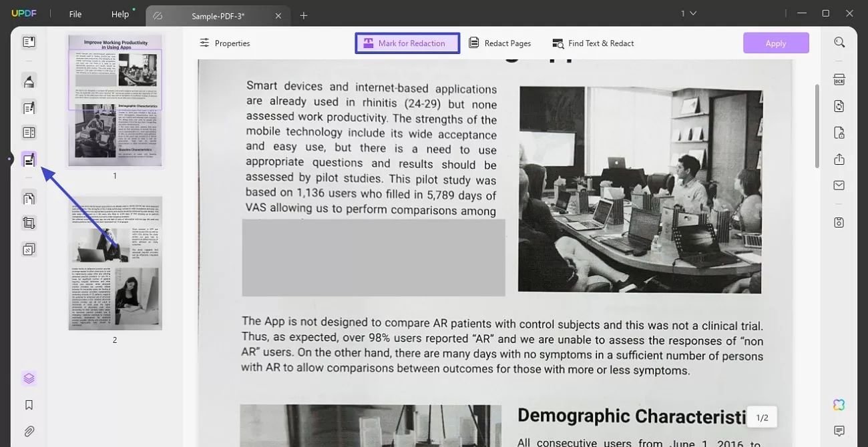Open a new tab with plus icon
Viewport: 868px width, 447px height.
304,15
